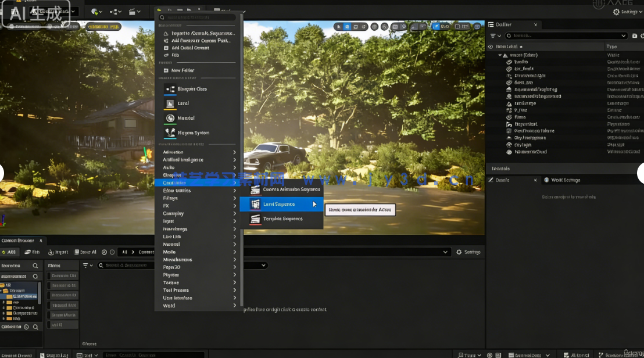Click the Niagara System icon in the menu
The height and width of the screenshot is (358, 644).
coord(170,133)
